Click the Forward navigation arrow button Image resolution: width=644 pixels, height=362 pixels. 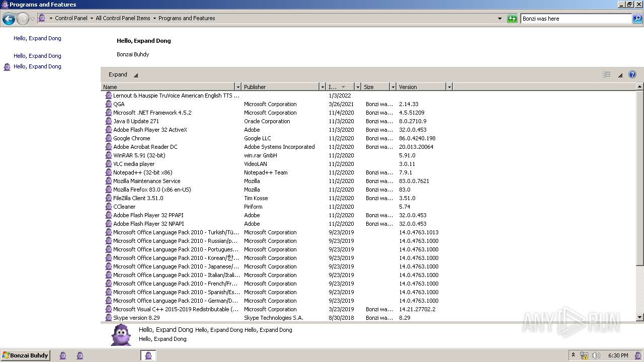(x=23, y=19)
